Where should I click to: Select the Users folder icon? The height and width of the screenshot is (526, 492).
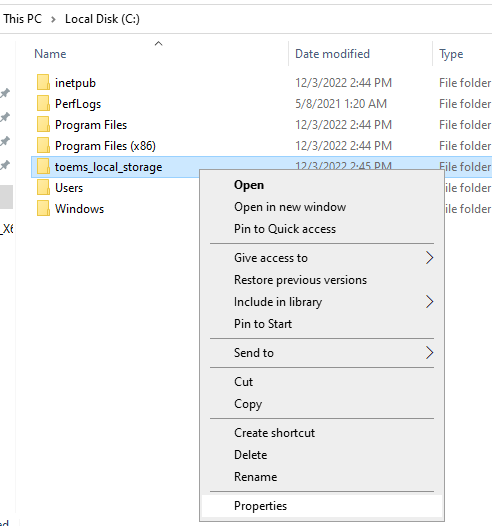click(43, 188)
